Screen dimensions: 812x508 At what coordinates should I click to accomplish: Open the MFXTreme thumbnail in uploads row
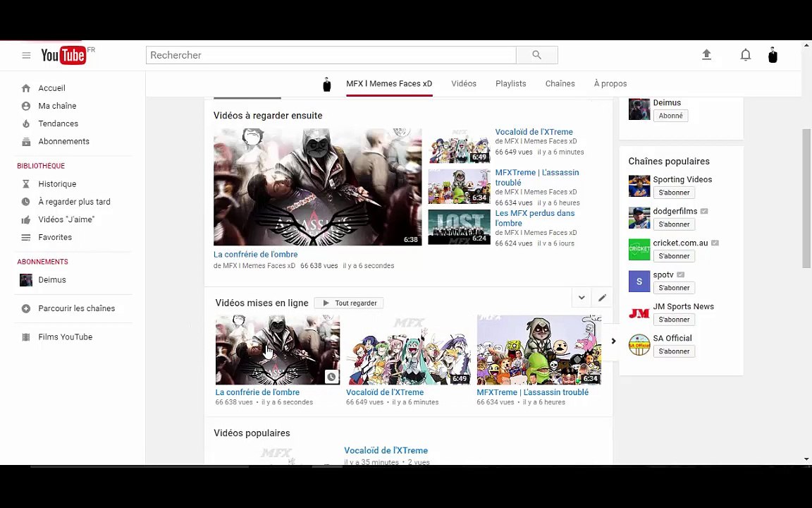pos(539,350)
